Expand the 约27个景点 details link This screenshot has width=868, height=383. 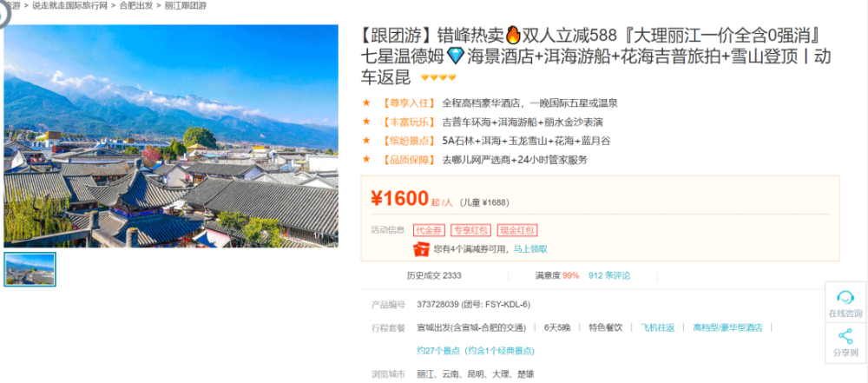pyautogui.click(x=476, y=351)
